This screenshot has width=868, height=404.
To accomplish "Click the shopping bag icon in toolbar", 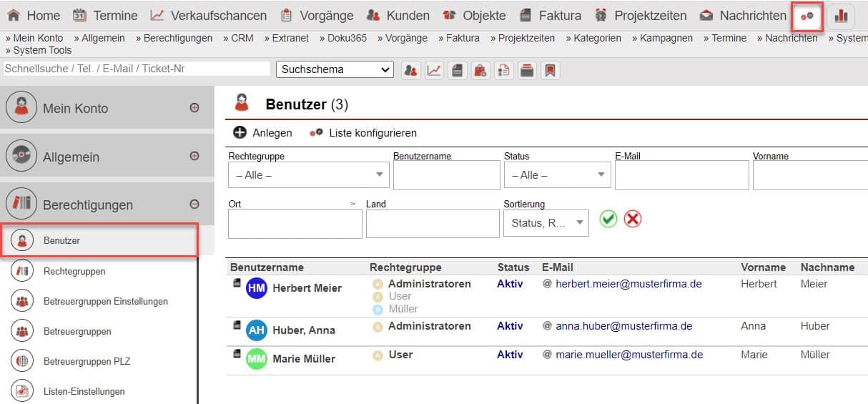I will [x=480, y=70].
